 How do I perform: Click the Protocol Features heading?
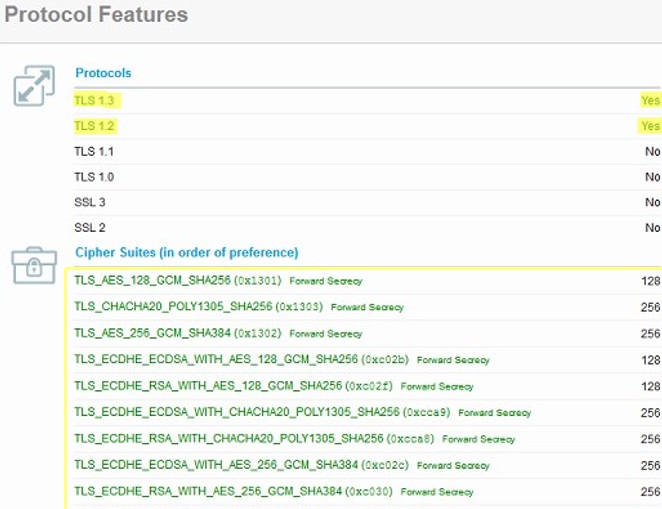click(x=96, y=15)
